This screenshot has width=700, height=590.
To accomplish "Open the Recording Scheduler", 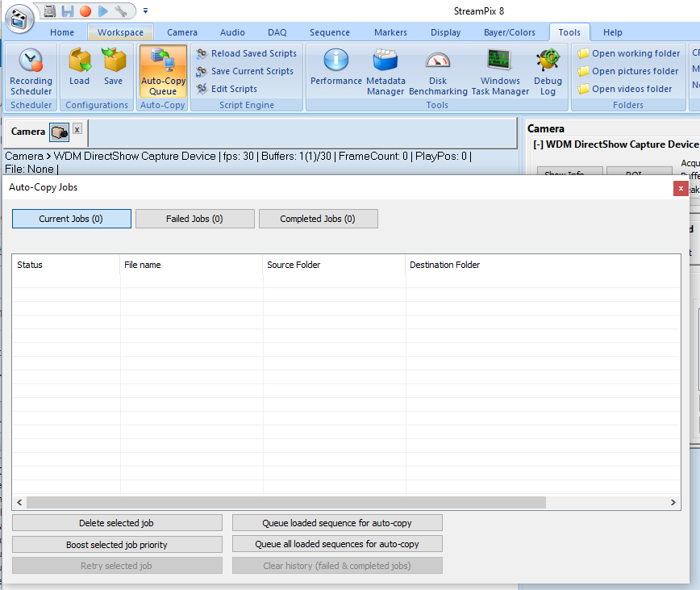I will 31,71.
